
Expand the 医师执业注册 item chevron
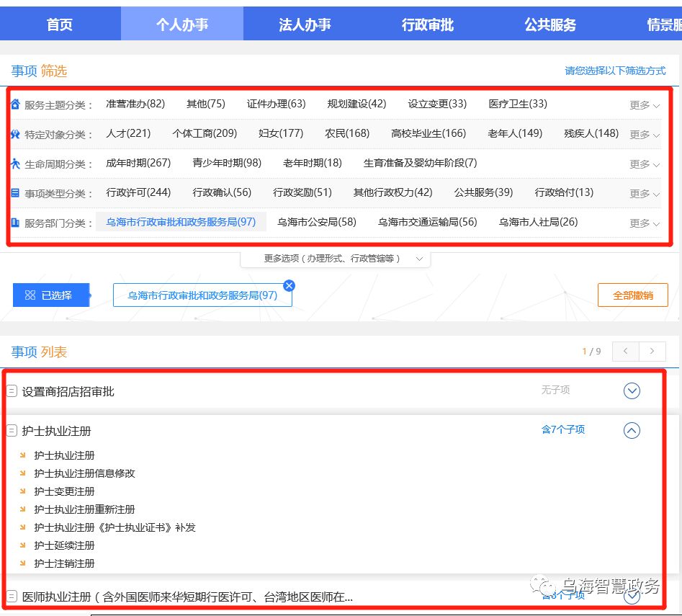pos(632,596)
